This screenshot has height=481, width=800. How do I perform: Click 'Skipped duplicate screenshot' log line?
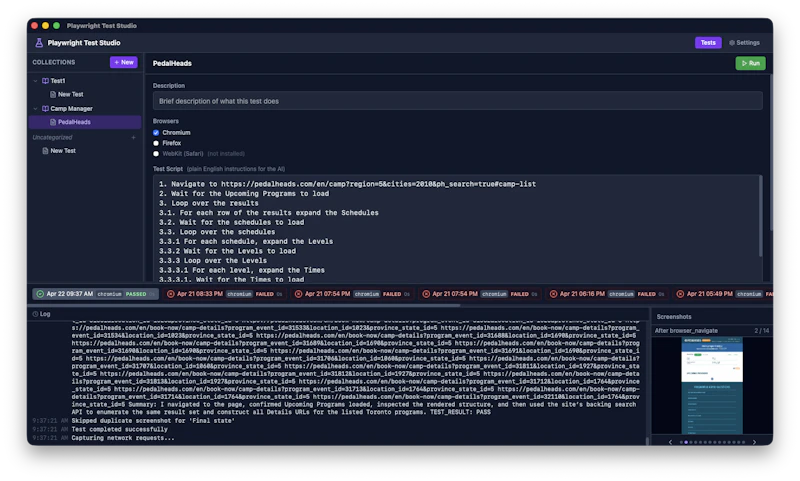point(153,421)
